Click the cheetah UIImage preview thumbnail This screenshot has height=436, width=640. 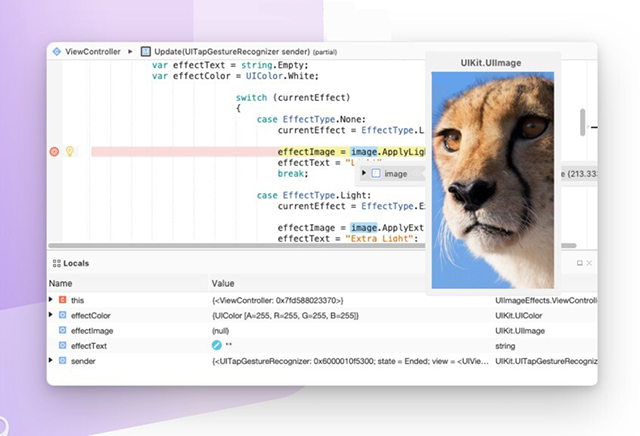[x=493, y=180]
